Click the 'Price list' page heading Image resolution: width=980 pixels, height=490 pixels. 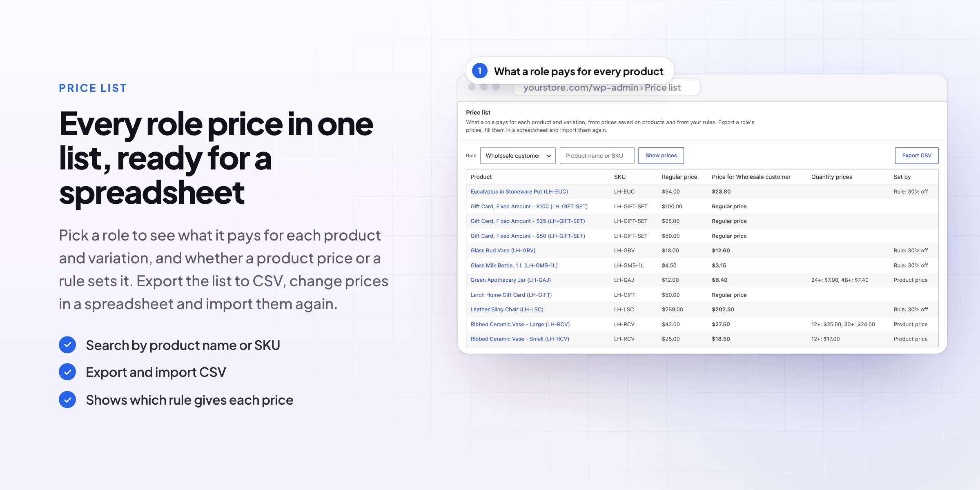coord(478,113)
